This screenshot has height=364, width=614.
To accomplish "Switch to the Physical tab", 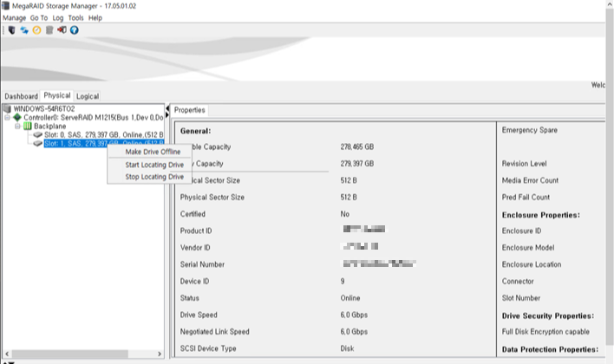I will [x=57, y=95].
